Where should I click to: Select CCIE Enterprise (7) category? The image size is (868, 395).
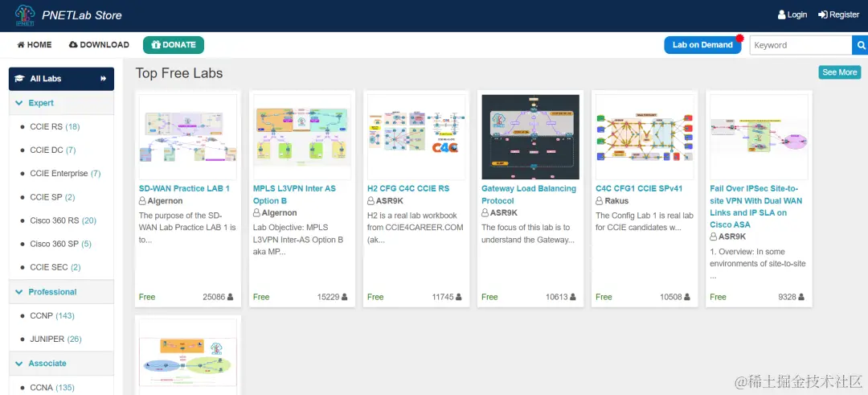click(65, 174)
